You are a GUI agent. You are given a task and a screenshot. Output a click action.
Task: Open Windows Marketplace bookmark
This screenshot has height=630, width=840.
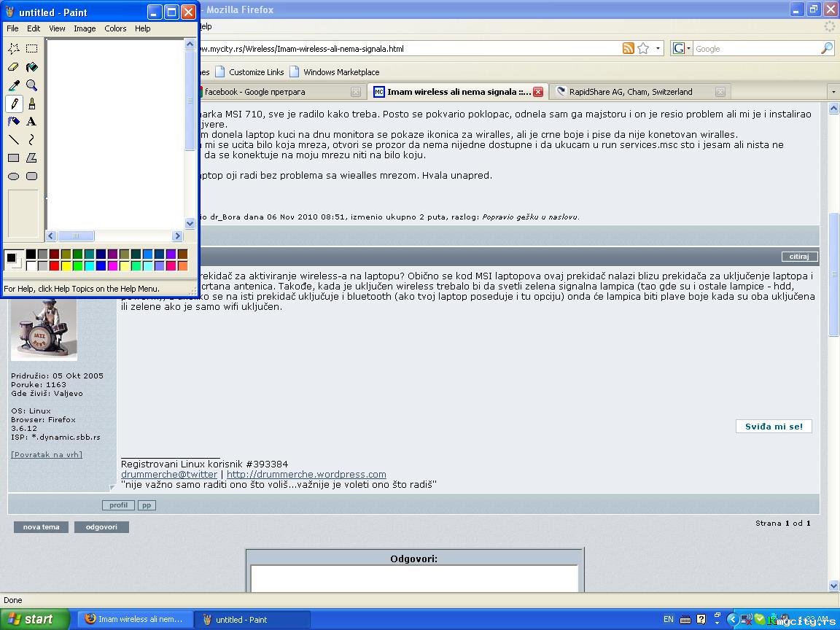(x=334, y=71)
